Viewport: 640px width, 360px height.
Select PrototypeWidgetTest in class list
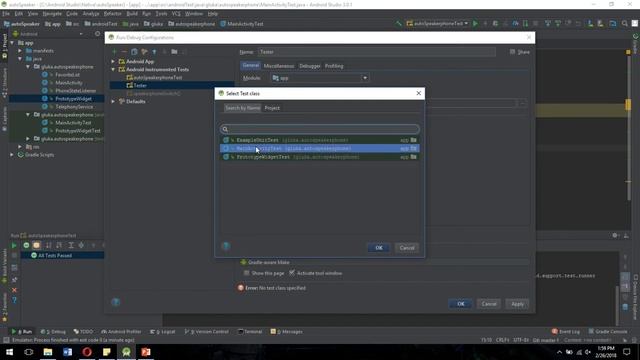320,157
